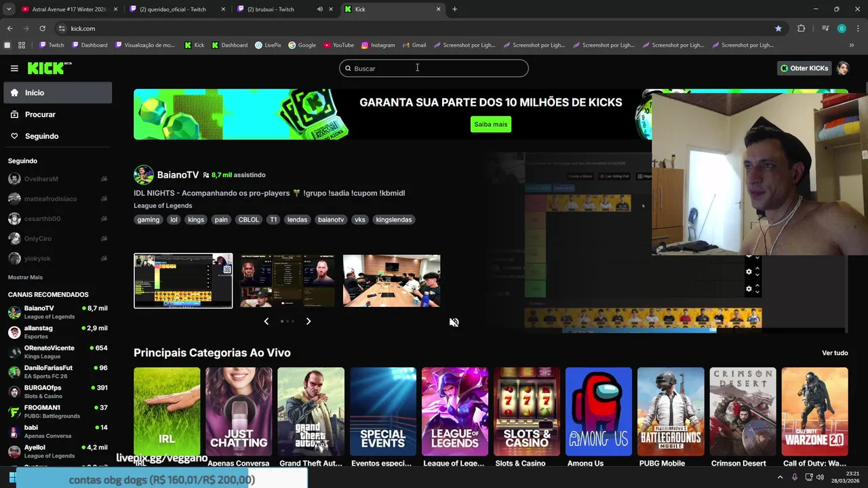Open the user profile avatar menu
The width and height of the screenshot is (868, 488).
click(843, 68)
